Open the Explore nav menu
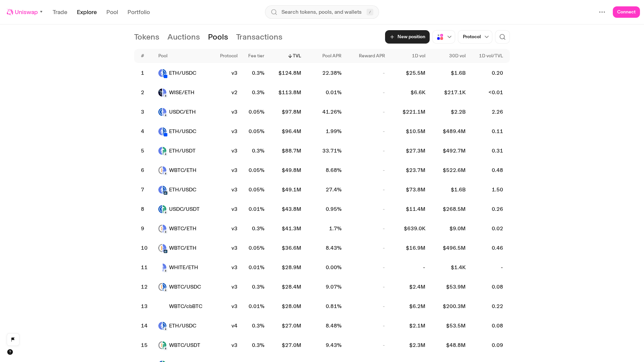This screenshot has height=362, width=644. (87, 12)
